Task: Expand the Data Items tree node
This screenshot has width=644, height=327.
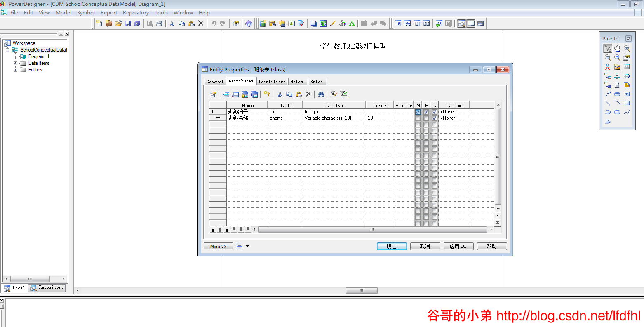Action: coord(15,63)
